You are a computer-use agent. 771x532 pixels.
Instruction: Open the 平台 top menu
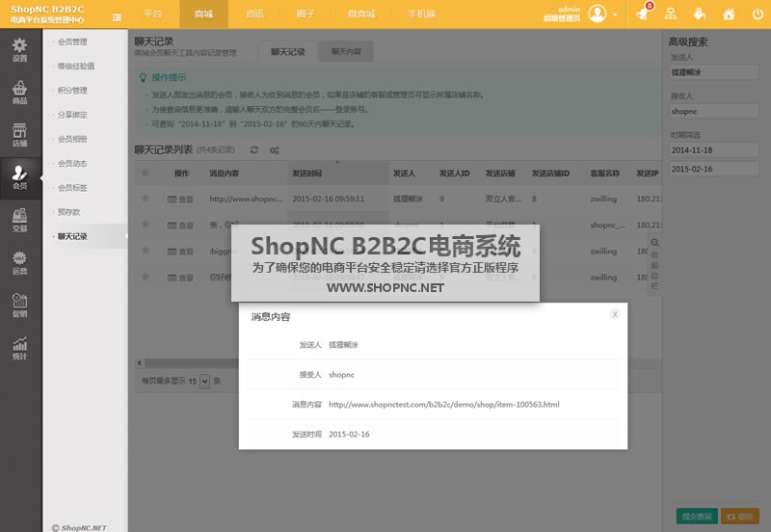(153, 13)
